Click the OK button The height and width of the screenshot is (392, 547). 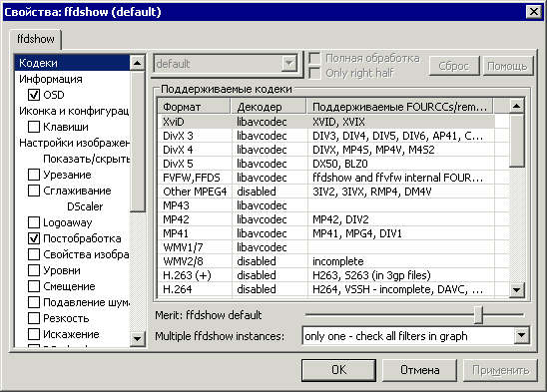pyautogui.click(x=338, y=370)
